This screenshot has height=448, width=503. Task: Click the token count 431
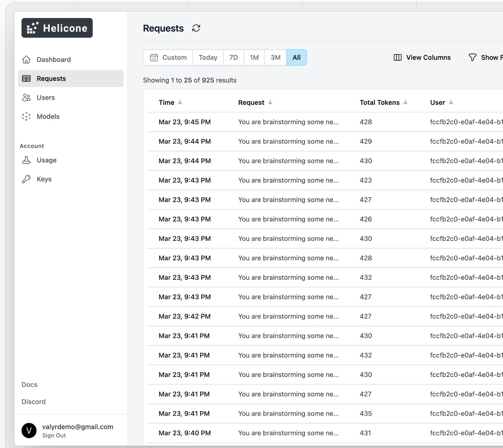point(365,433)
